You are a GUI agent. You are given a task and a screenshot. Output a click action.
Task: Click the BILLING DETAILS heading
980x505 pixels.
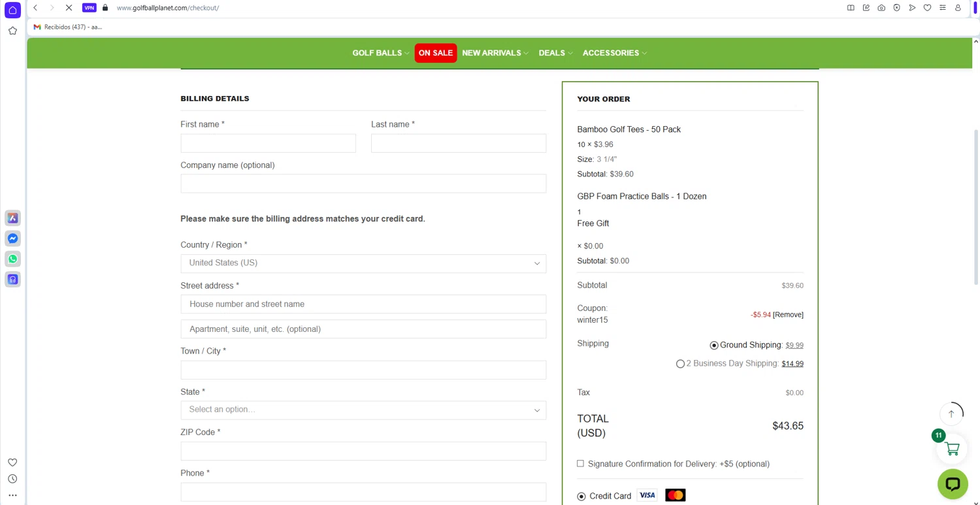pyautogui.click(x=215, y=99)
